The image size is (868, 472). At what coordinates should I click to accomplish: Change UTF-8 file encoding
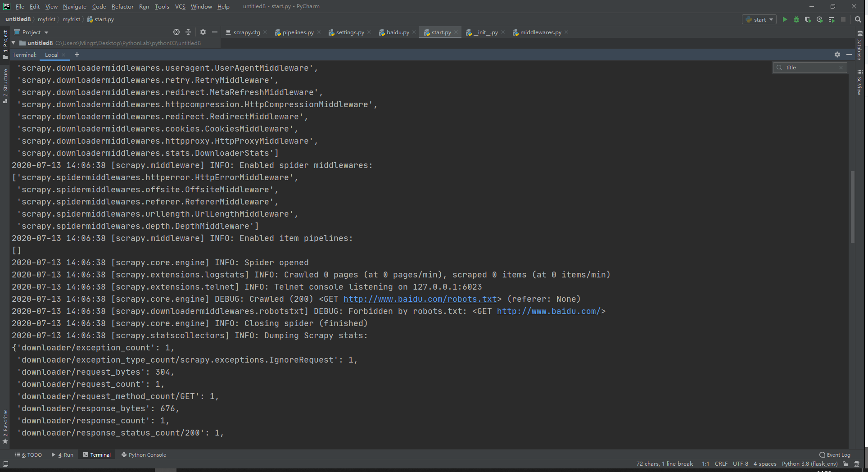point(741,464)
